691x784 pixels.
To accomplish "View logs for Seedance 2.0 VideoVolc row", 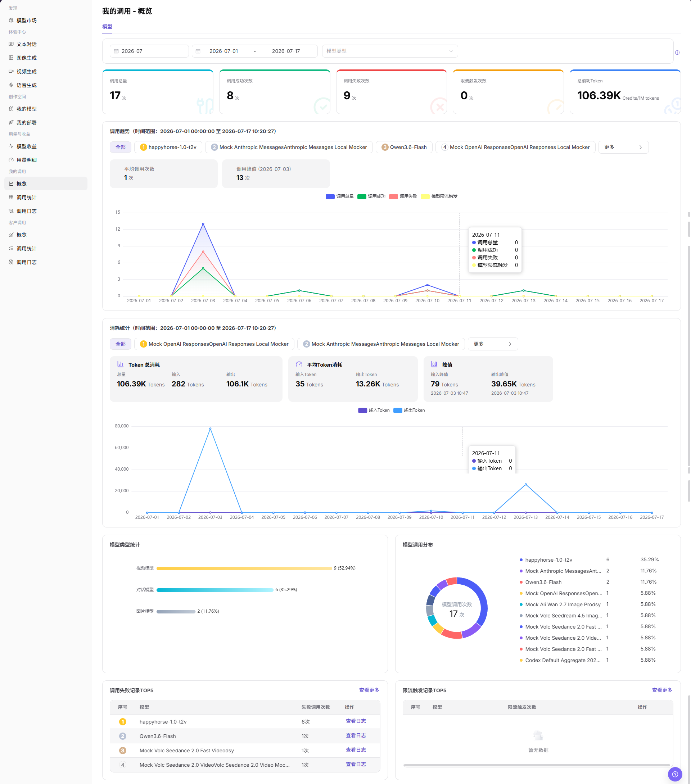I will point(356,764).
